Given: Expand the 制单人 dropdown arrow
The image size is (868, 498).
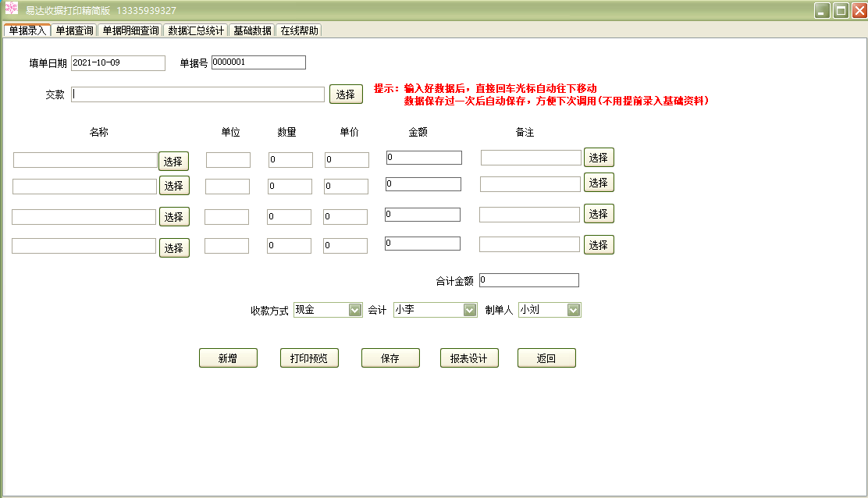Looking at the screenshot, I should pyautogui.click(x=574, y=311).
